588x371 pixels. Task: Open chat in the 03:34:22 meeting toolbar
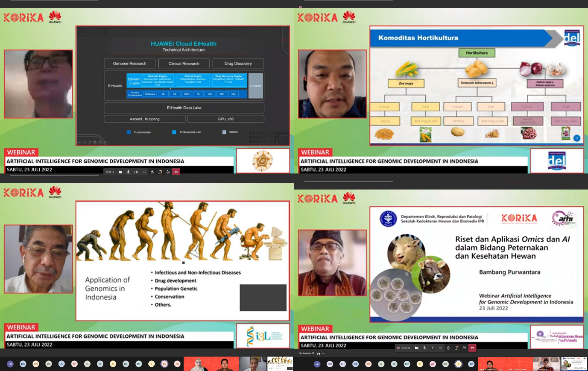pyautogui.click(x=456, y=348)
